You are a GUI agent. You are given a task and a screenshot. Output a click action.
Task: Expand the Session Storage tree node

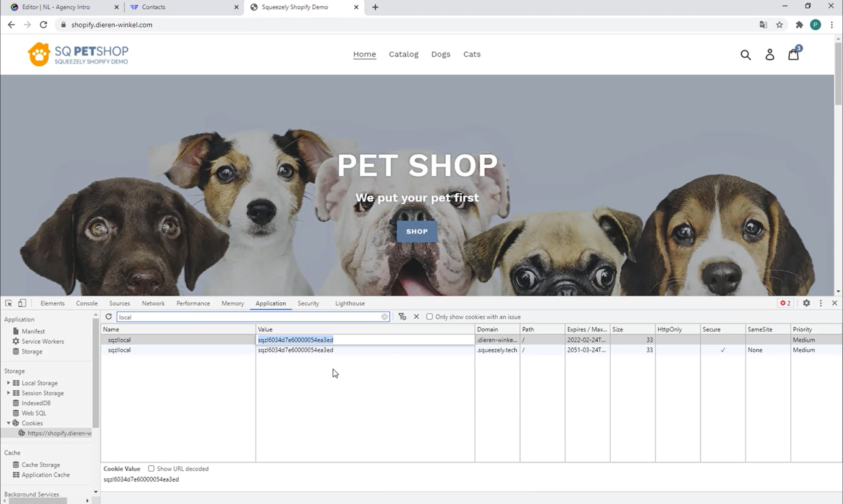coord(8,393)
